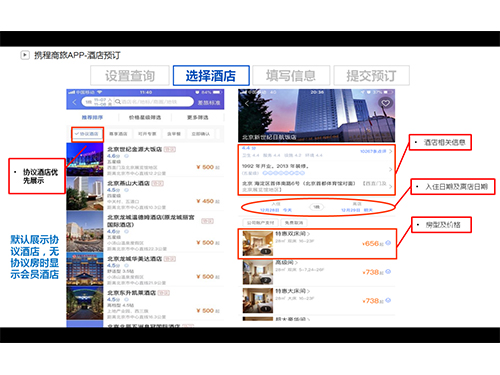This screenshot has height=375, width=500.
Task: Open the 价格星级筛选 filter dropdown
Action: (x=145, y=117)
